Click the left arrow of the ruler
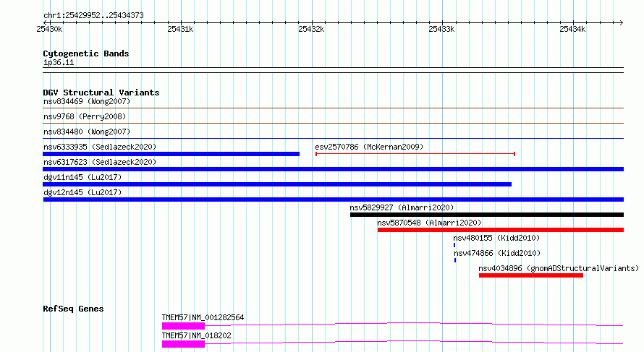 45,22
